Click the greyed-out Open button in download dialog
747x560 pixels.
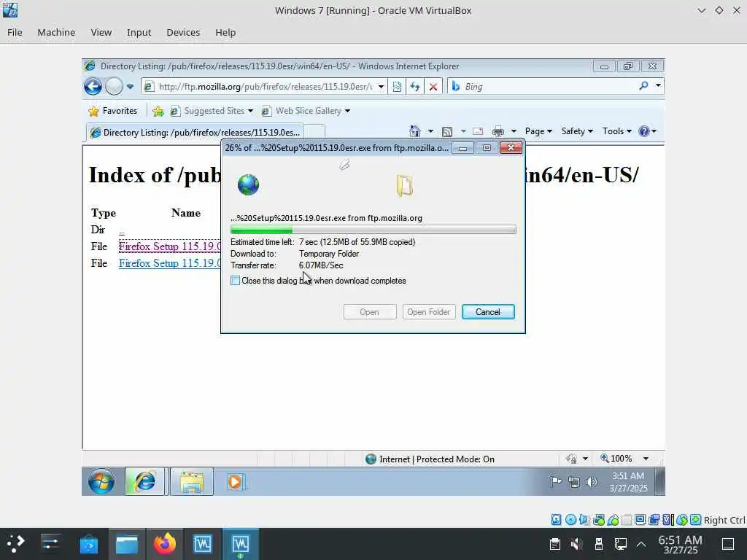pos(370,312)
